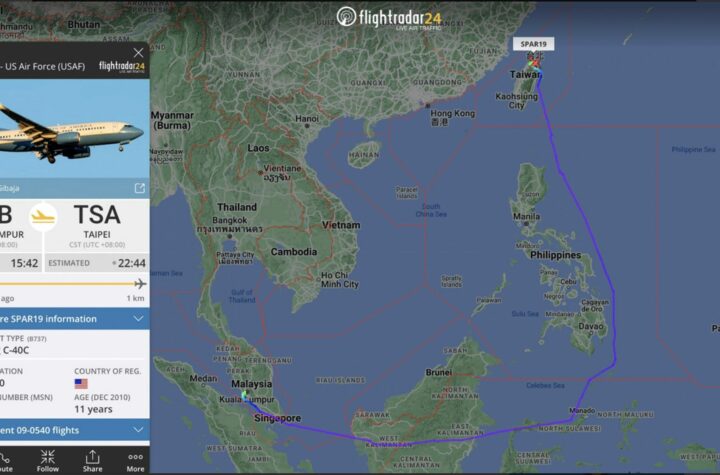The image size is (720, 475).
Task: Click the aircraft photo thumbnail
Action: (x=74, y=128)
